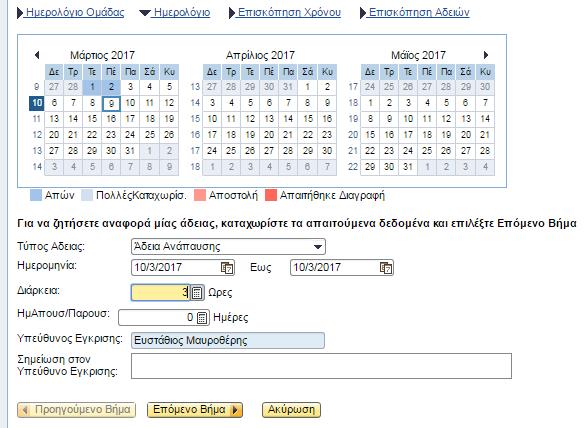
Task: Open calculator icon beside ΗμΑπουσ/Παρουσ field
Action: [x=202, y=318]
